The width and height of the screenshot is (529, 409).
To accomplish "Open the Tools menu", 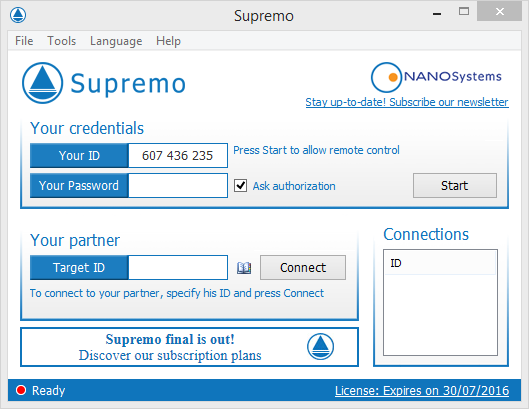I will point(61,41).
